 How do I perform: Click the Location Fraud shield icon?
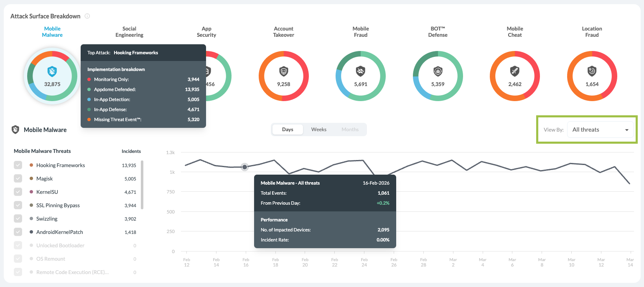click(592, 71)
